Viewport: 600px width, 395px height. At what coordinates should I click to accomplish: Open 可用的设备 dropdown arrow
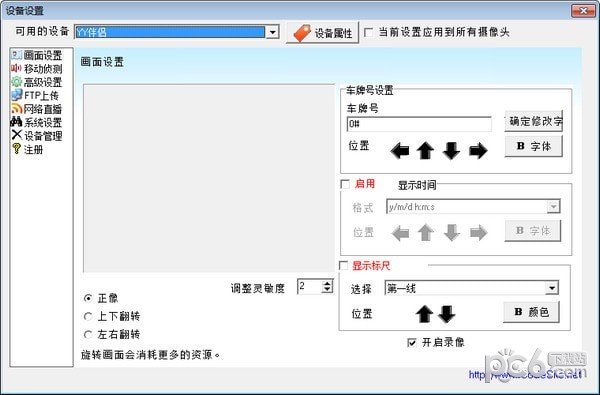pos(272,32)
